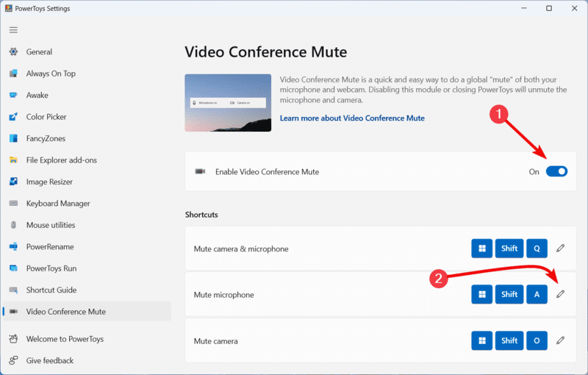Click the Mute camera & microphone label
This screenshot has height=375, width=588.
(x=241, y=249)
